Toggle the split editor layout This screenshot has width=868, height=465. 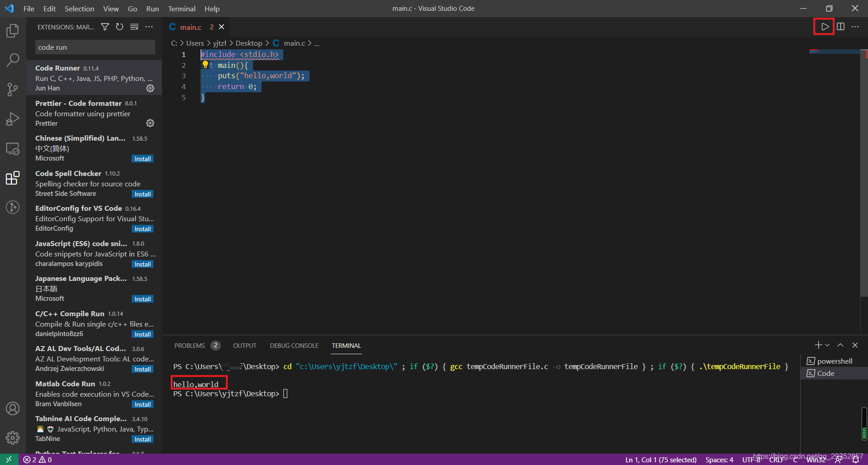[840, 27]
